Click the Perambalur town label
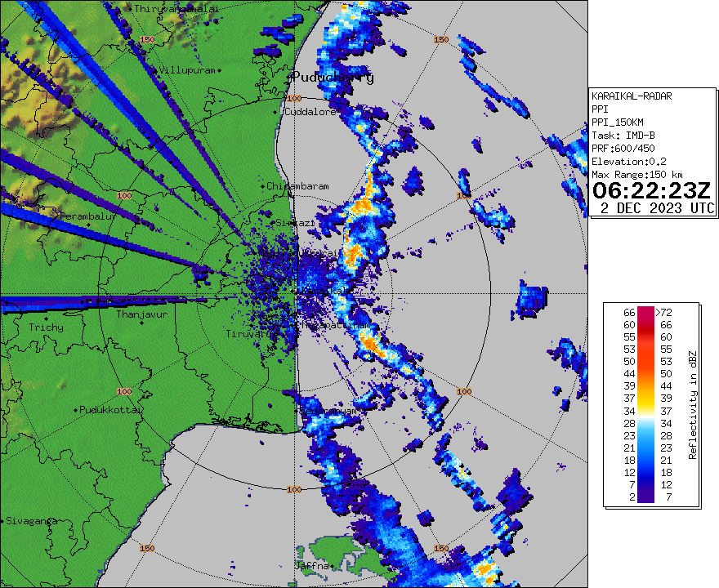The image size is (719, 588). [87, 216]
